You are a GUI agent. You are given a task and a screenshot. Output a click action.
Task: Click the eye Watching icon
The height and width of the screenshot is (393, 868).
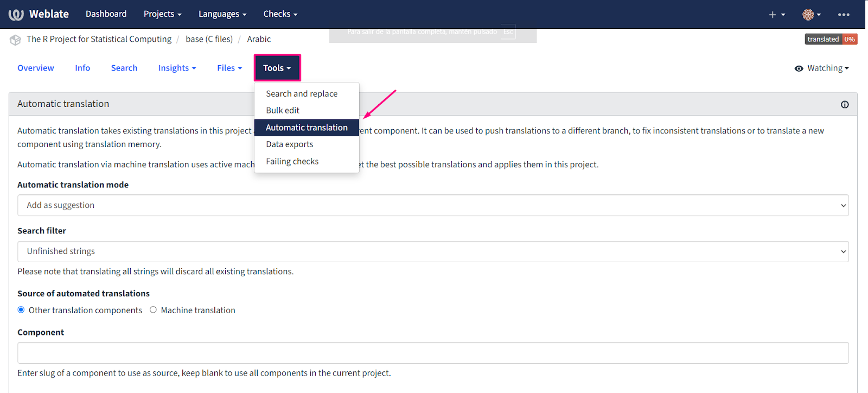(x=799, y=68)
